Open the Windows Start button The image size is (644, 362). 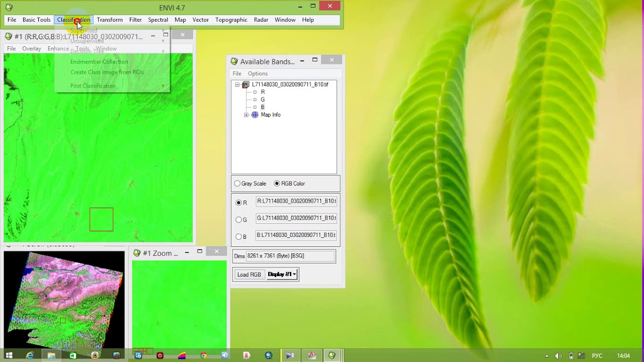(x=9, y=355)
